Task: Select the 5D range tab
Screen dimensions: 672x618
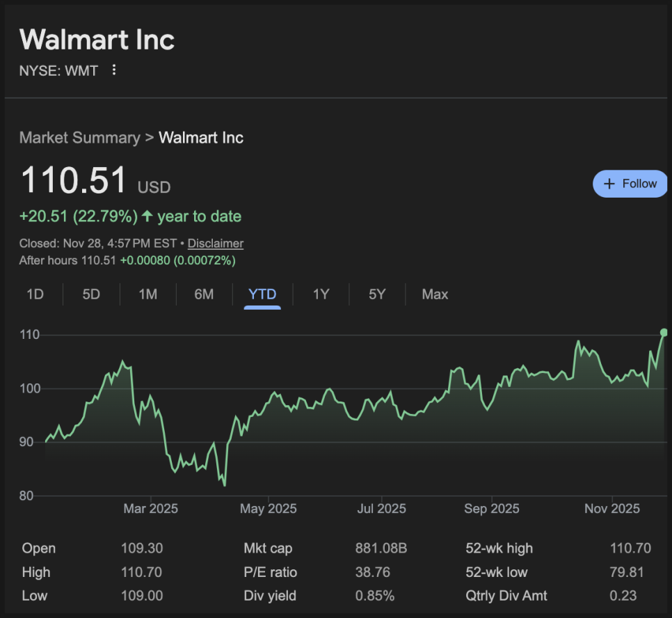Action: 91,294
